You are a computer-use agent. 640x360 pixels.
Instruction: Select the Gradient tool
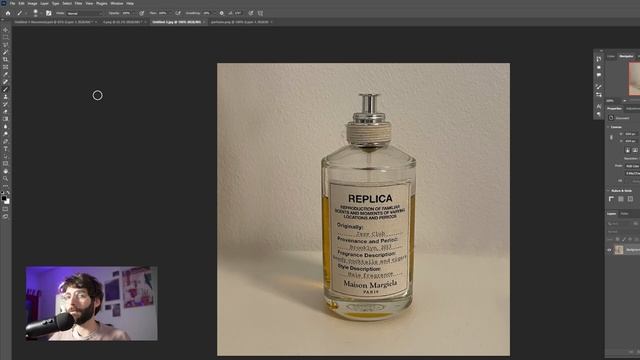[5, 119]
